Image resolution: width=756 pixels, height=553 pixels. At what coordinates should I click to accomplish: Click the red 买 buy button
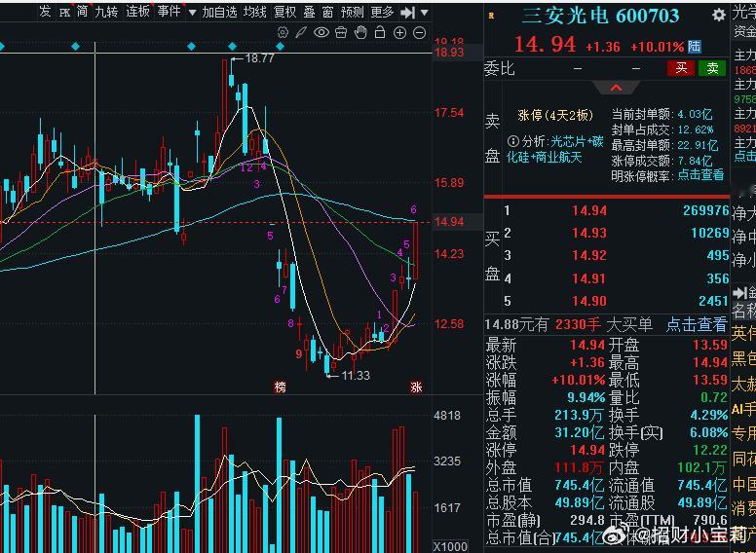click(x=681, y=68)
